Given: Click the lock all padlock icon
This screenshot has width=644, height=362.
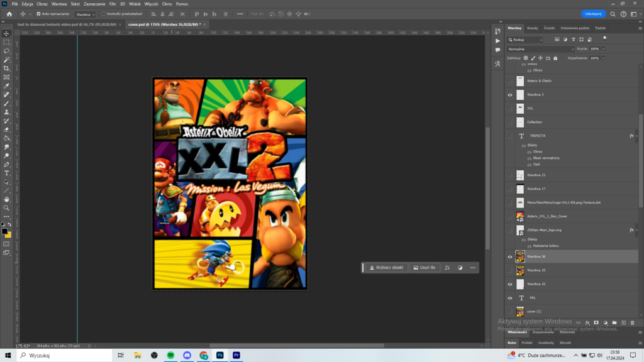Looking at the screenshot, I should point(555,58).
